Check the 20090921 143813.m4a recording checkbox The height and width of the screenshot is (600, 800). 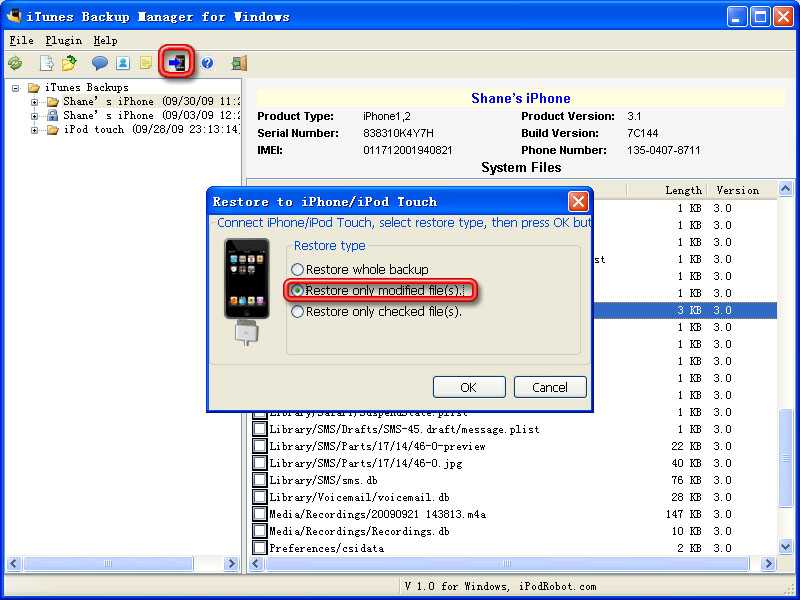[x=260, y=514]
